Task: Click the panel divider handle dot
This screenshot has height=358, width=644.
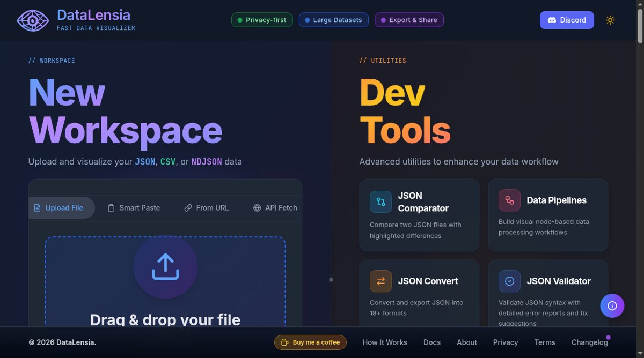Action: click(331, 280)
